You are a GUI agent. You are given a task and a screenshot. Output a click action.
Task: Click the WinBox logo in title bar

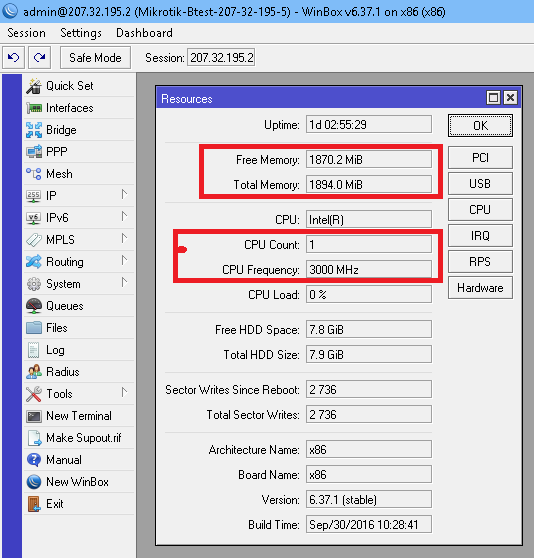(x=10, y=11)
